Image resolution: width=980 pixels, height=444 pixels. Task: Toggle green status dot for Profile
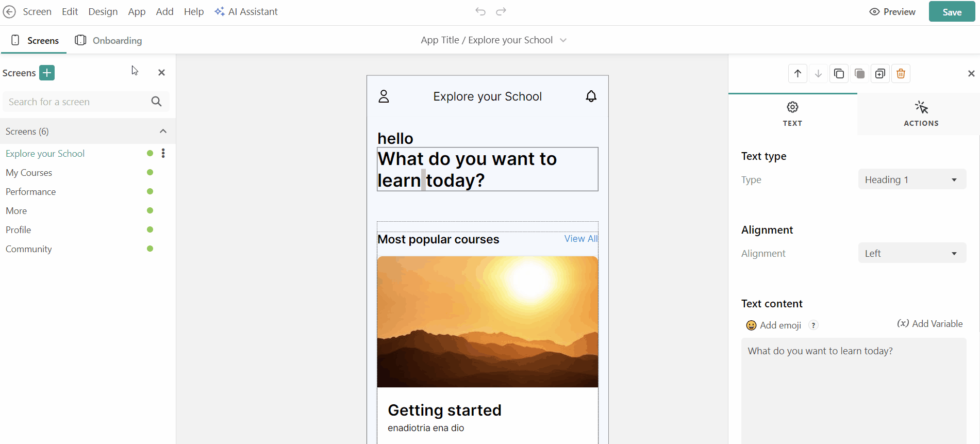[150, 229]
